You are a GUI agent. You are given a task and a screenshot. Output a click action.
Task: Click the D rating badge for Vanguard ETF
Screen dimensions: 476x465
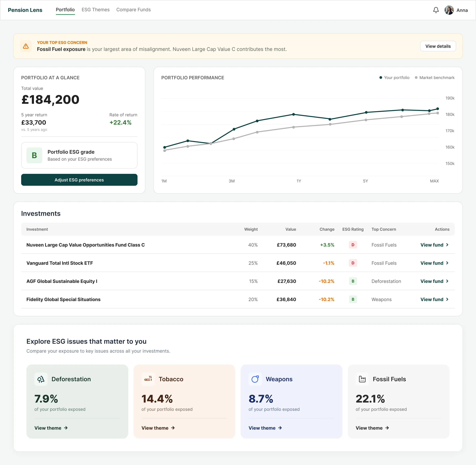[353, 263]
